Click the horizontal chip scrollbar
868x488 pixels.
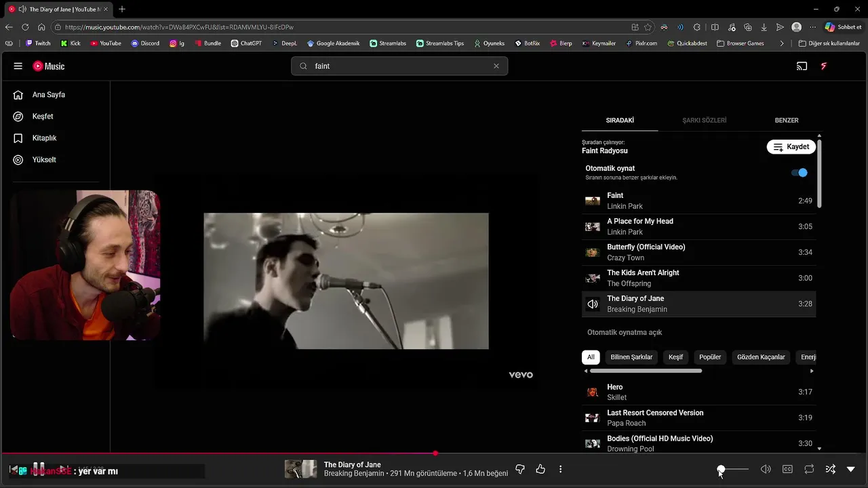pos(646,371)
